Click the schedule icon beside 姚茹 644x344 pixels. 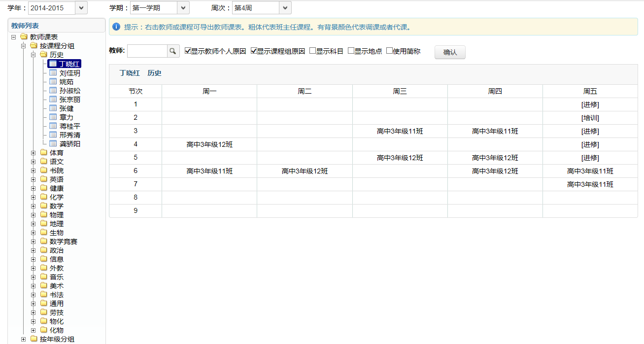tap(53, 82)
